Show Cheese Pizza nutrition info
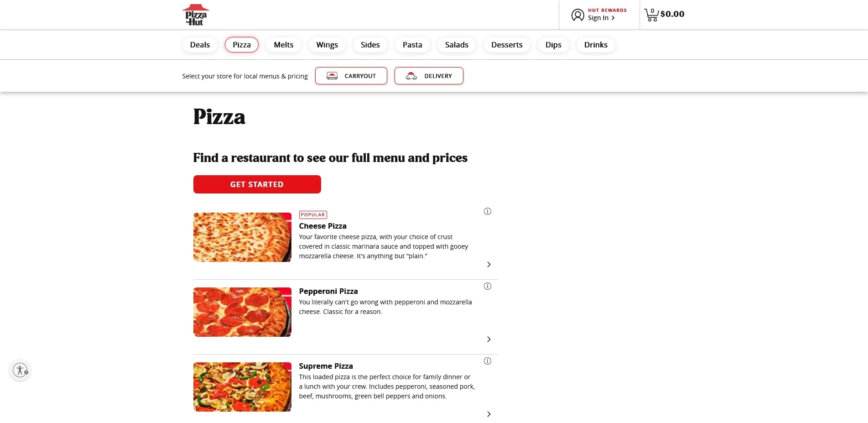This screenshot has height=423, width=868. pyautogui.click(x=487, y=211)
